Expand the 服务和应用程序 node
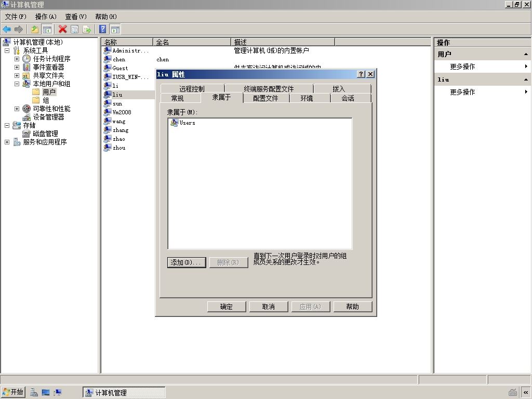The height and width of the screenshot is (399, 532). pyautogui.click(x=7, y=142)
